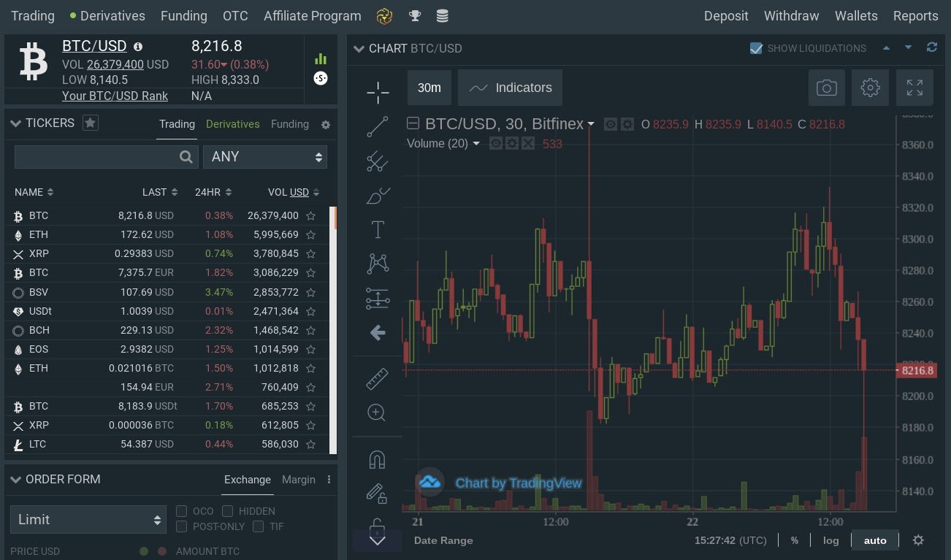Click green bar chart icon beside price
Viewport: 951px width, 560px height.
pos(321,58)
